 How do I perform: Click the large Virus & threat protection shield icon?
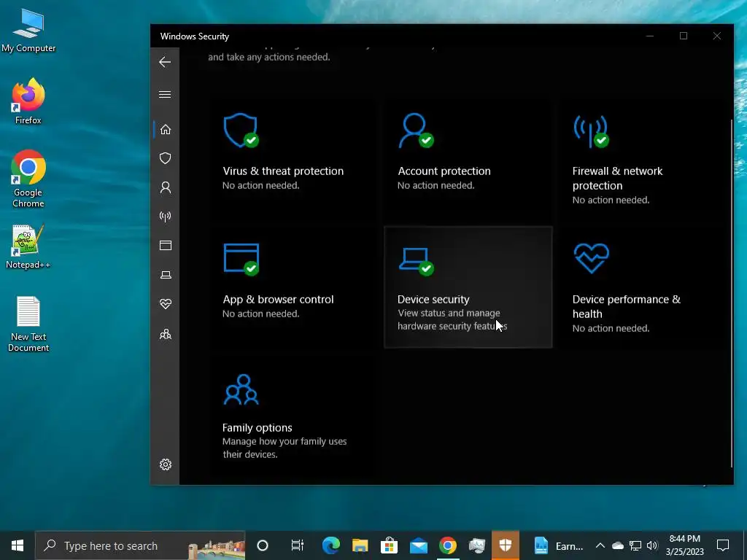(x=241, y=131)
